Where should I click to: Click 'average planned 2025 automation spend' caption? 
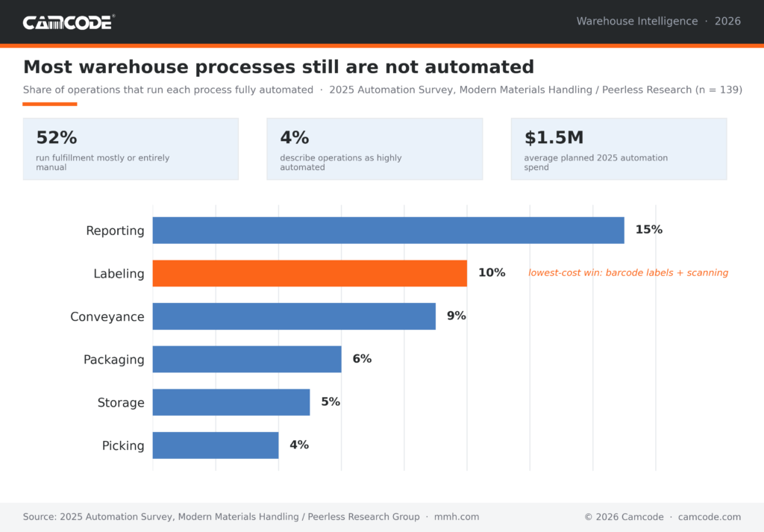[595, 162]
